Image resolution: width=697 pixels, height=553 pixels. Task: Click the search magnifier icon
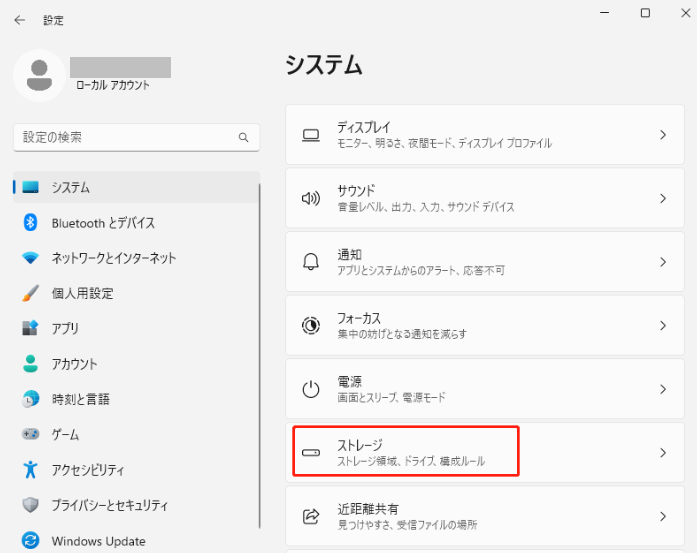[243, 137]
